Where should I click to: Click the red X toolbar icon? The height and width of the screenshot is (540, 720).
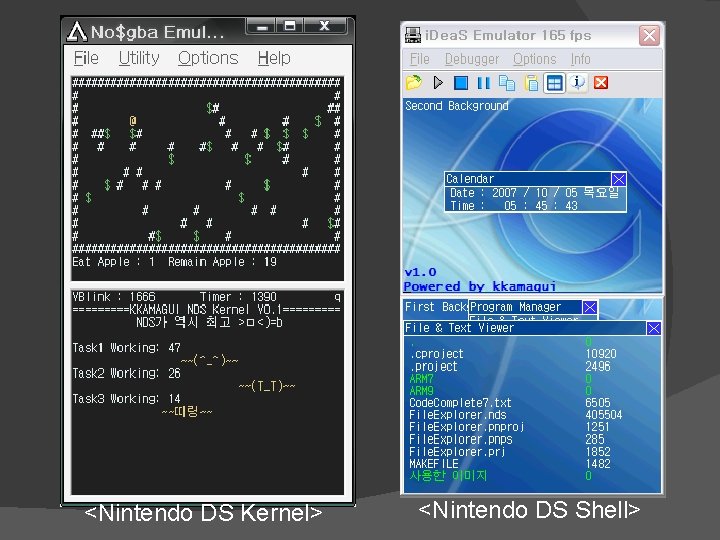pos(601,83)
